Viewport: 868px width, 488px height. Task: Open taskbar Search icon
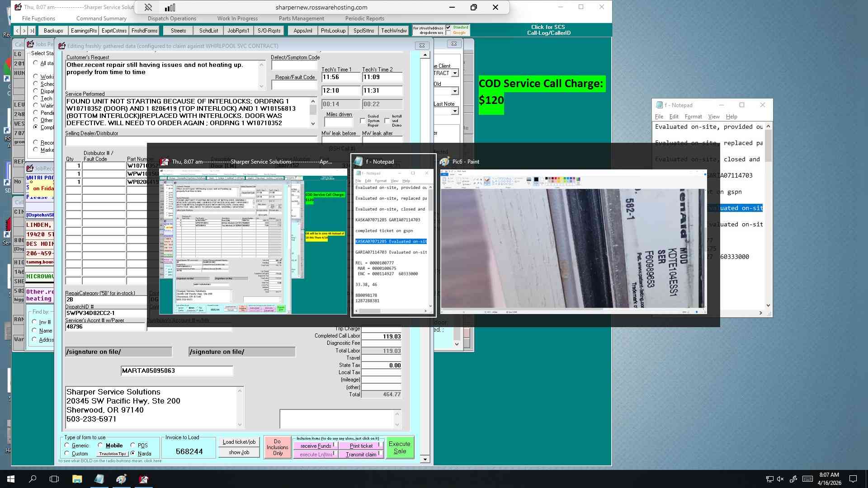[x=33, y=479]
